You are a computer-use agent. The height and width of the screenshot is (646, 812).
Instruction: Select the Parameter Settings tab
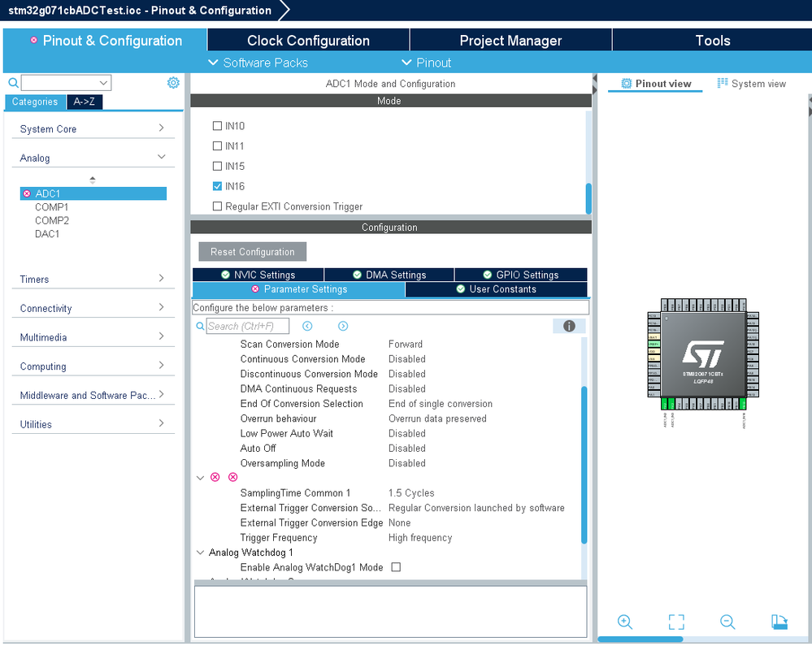click(x=299, y=289)
